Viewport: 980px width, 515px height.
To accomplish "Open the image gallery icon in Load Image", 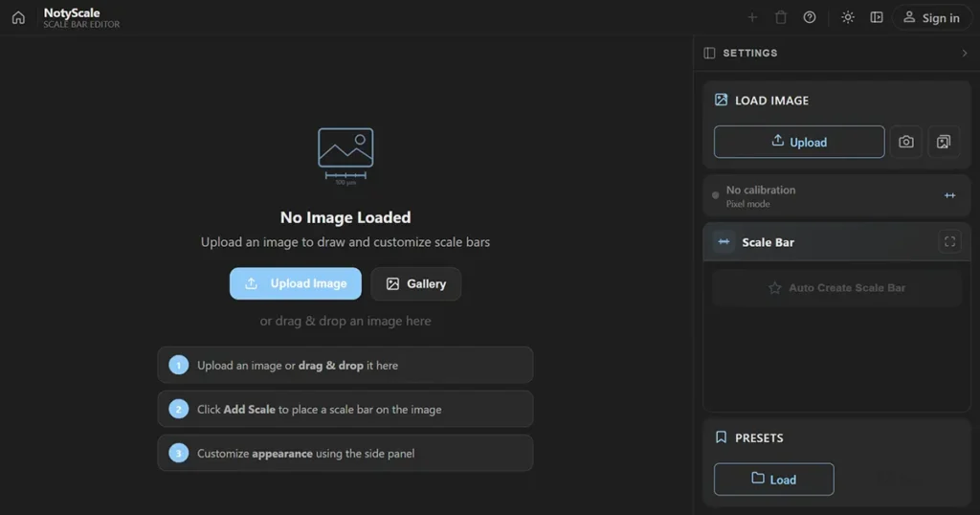I will tap(944, 142).
